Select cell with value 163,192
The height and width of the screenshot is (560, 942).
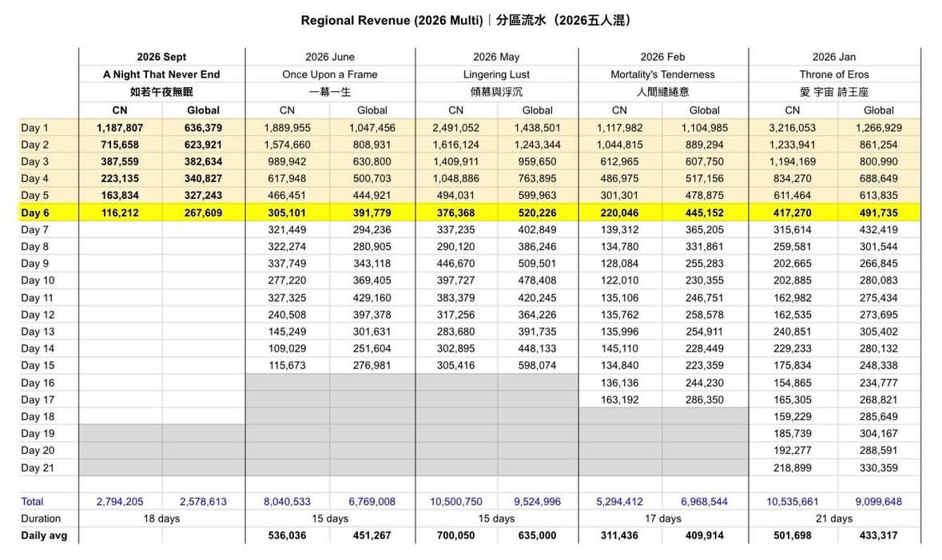619,399
